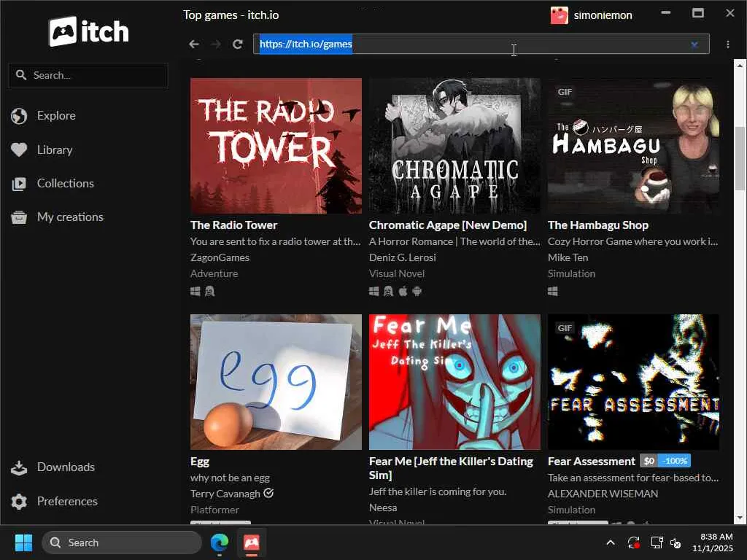Click Linux platform icon under The Radio Tower
Viewport: 747px width, 560px height.
[x=209, y=291]
